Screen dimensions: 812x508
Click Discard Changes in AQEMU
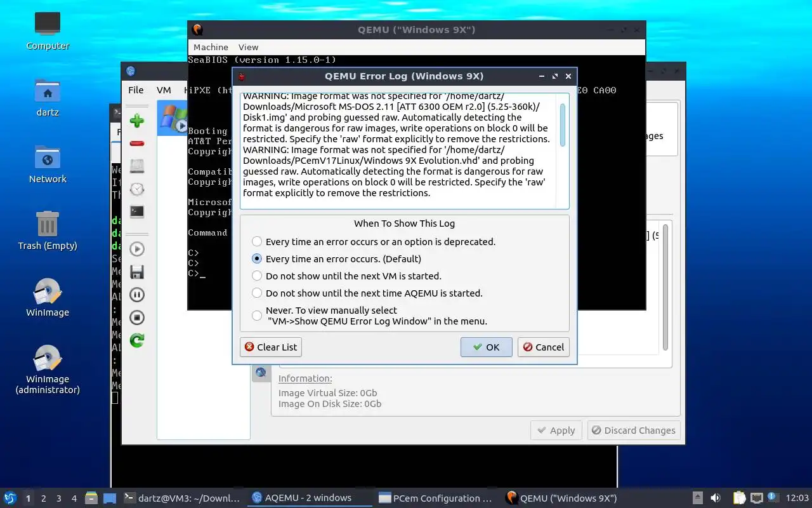pyautogui.click(x=634, y=430)
